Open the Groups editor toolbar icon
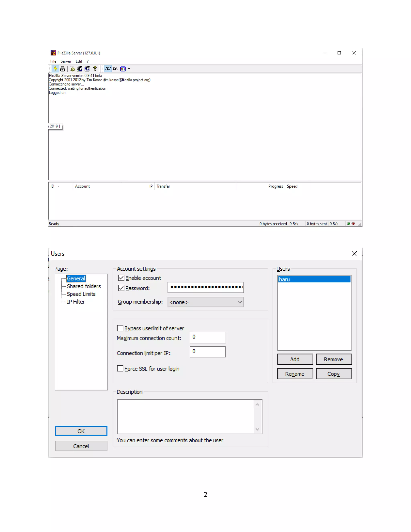This screenshot has width=411, height=532. pyautogui.click(x=87, y=69)
